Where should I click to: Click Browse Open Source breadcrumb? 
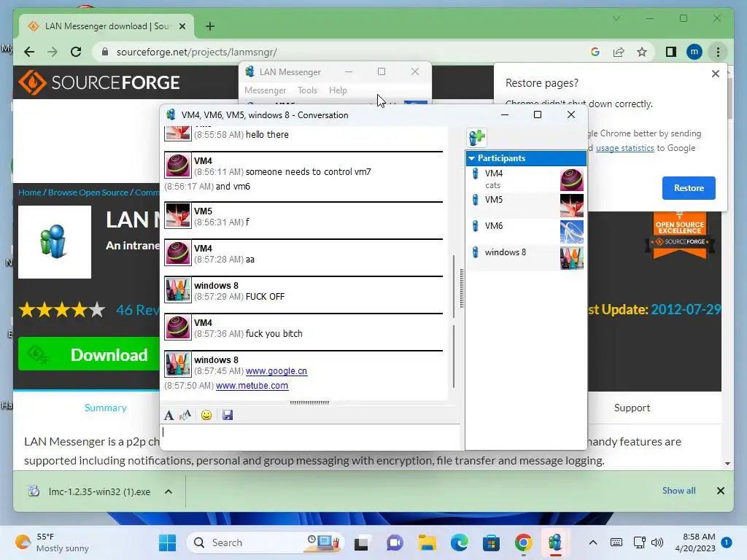[88, 192]
